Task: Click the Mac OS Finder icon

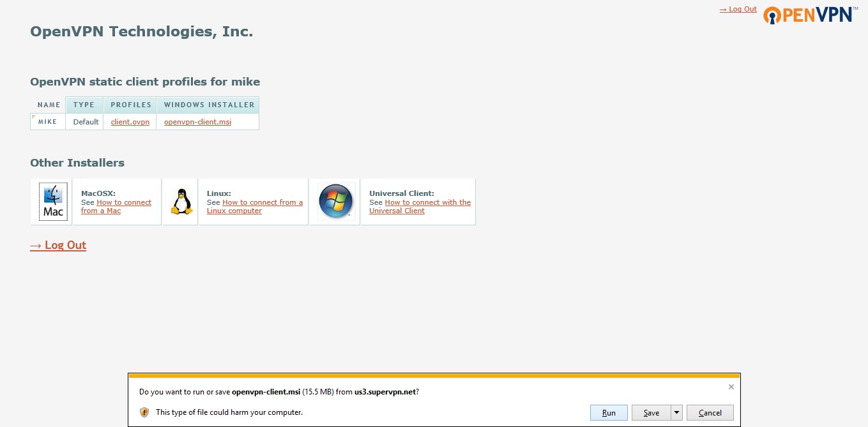Action: coord(53,202)
